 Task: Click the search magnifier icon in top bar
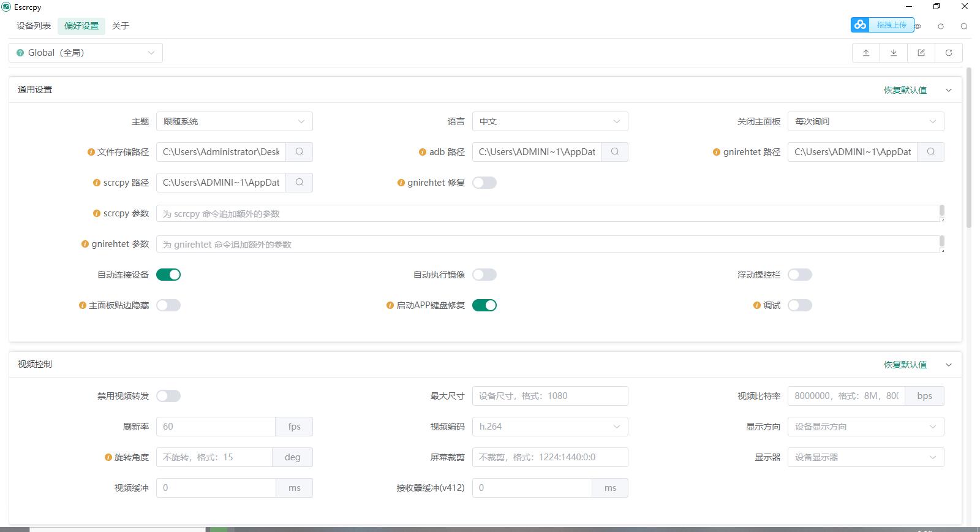tap(964, 26)
